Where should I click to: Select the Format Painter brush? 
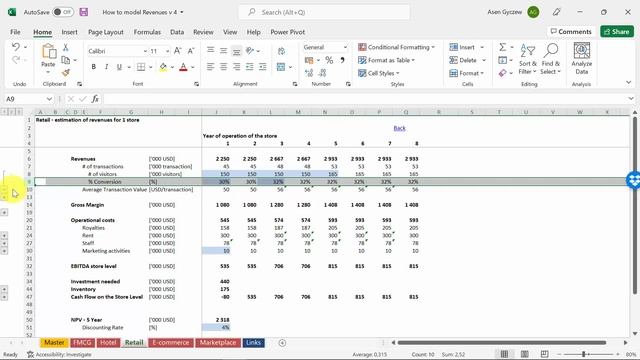(x=65, y=73)
